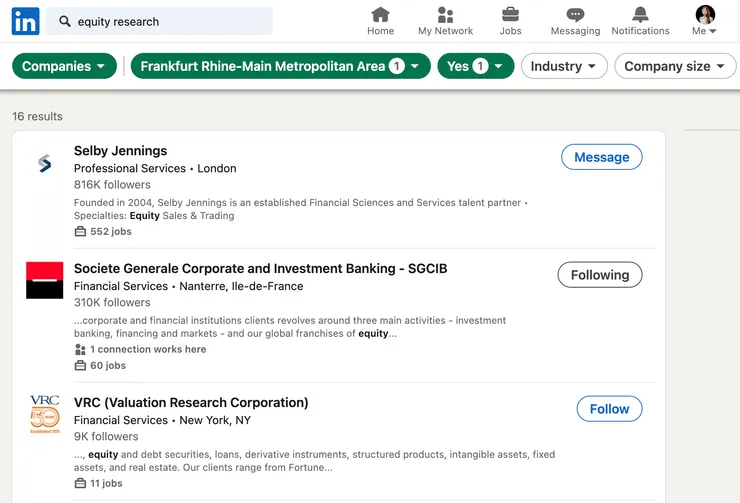Open the Societe Generale SGCIB company page
Viewport: 740px width, 503px height.
(x=261, y=268)
